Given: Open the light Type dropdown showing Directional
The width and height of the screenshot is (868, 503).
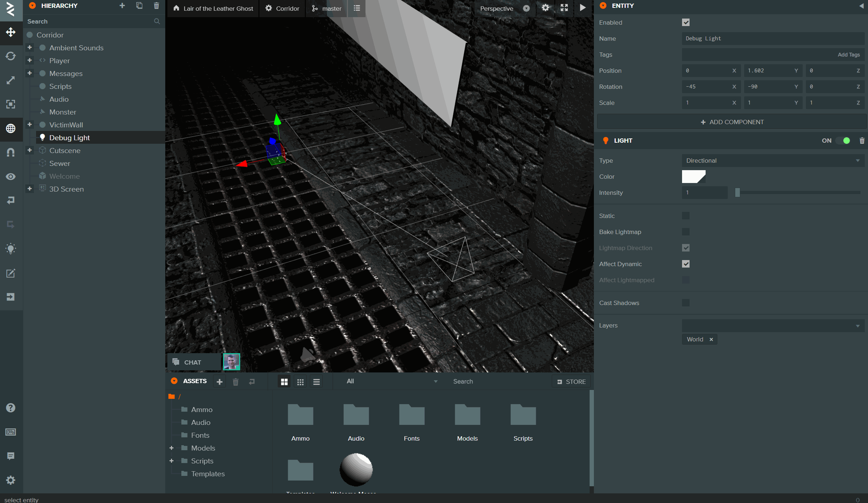Looking at the screenshot, I should tap(773, 160).
